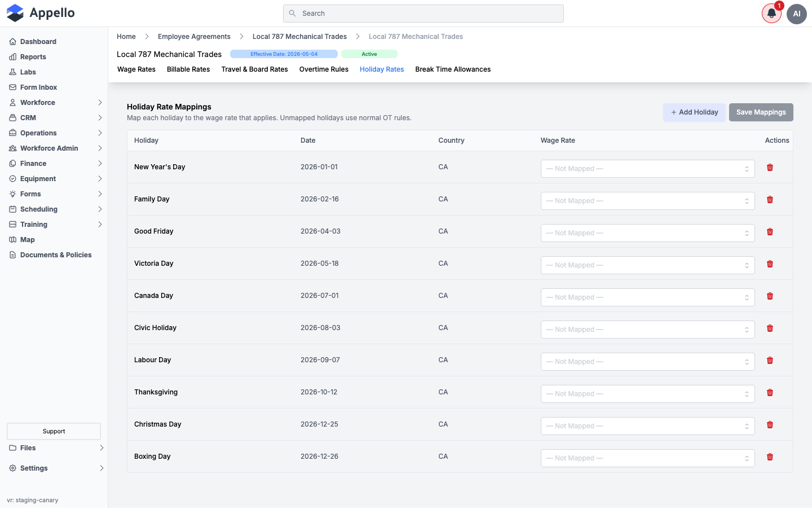The image size is (812, 518).
Task: Remove the Labour Day holiday
Action: tap(770, 361)
